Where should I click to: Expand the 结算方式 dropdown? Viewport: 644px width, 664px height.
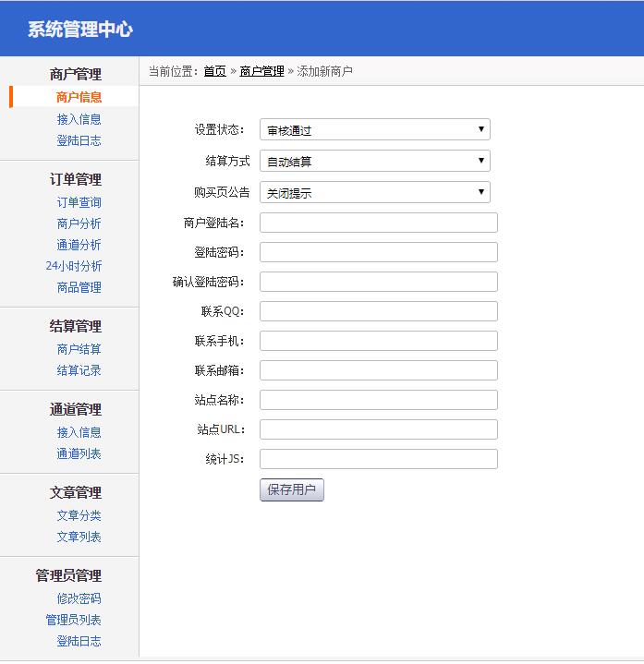click(374, 162)
